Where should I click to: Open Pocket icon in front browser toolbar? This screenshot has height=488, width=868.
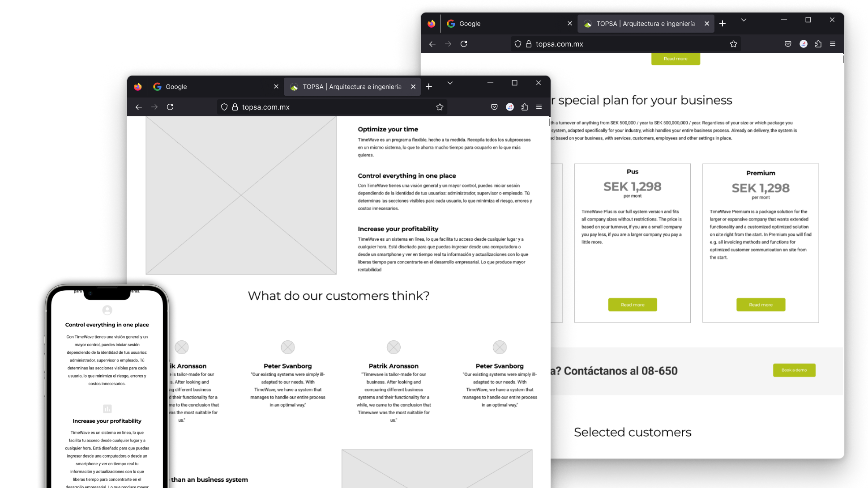pos(494,107)
